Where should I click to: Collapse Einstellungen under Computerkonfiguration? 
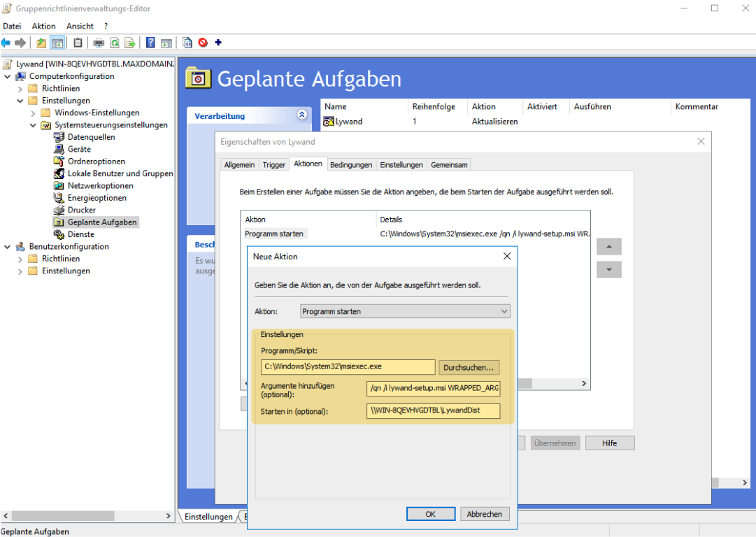tap(20, 101)
